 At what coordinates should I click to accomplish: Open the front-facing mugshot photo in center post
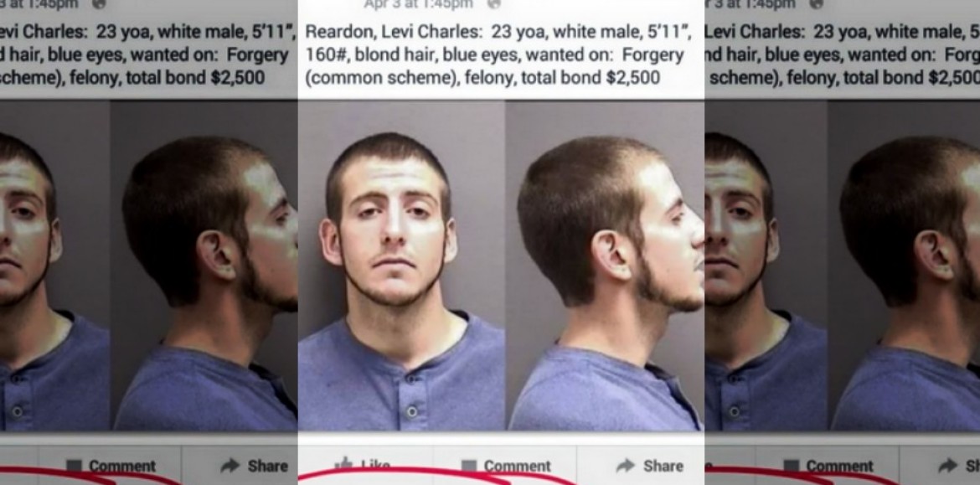point(401,266)
